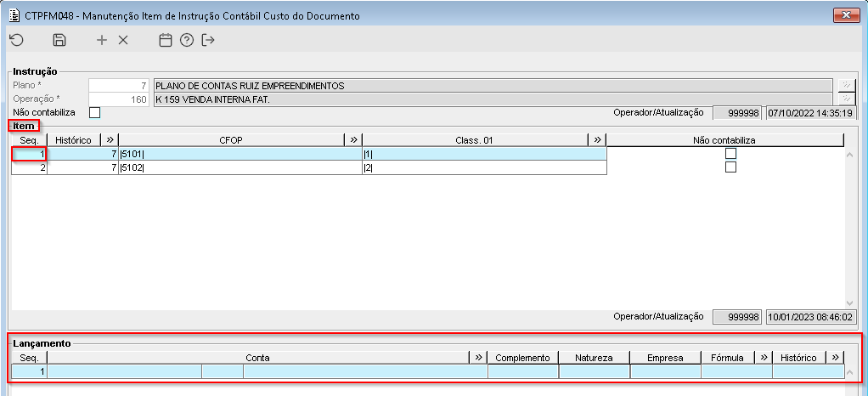868x396 pixels.
Task: Click PLANO DE CONTAS RUIZ EMPREENDIMENTOS field
Action: 492,86
